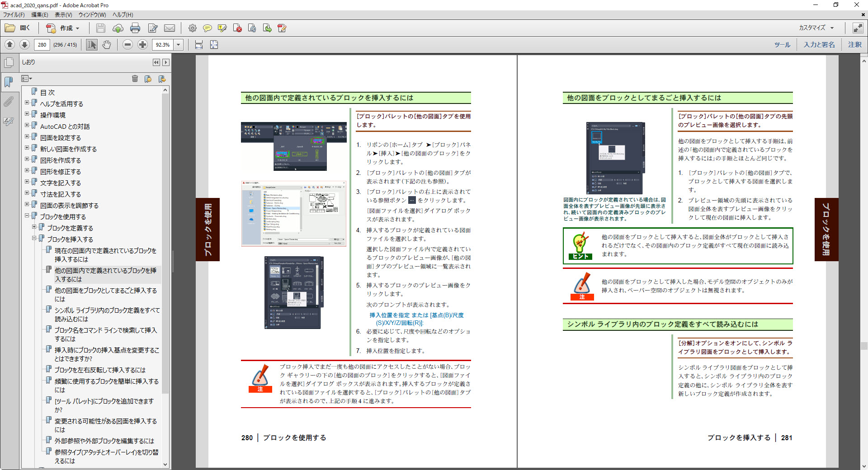
Task: Select the text highlight tool
Action: pos(222,28)
